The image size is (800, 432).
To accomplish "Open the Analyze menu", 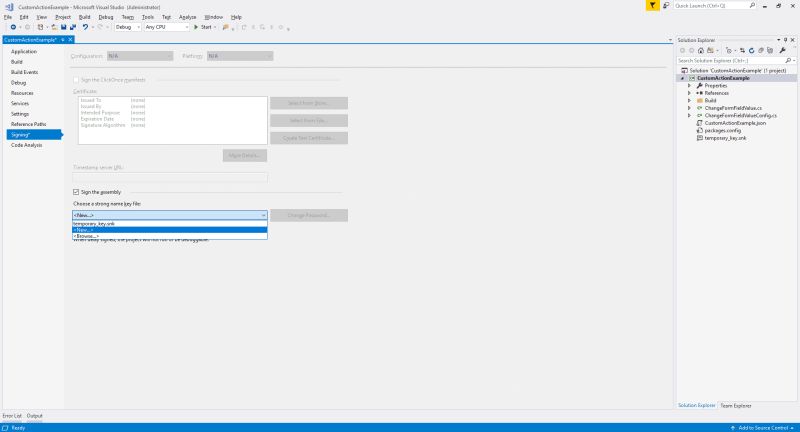I will pos(187,17).
